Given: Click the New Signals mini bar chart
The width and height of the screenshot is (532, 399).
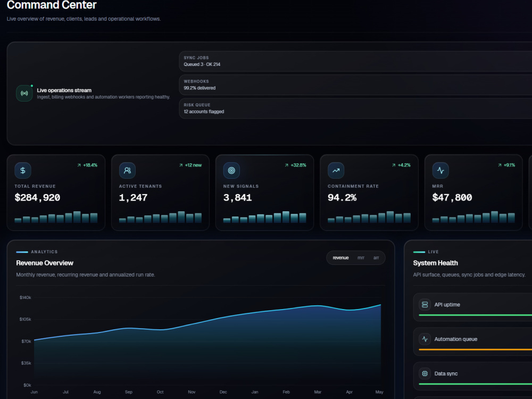Looking at the screenshot, I should click(x=264, y=217).
